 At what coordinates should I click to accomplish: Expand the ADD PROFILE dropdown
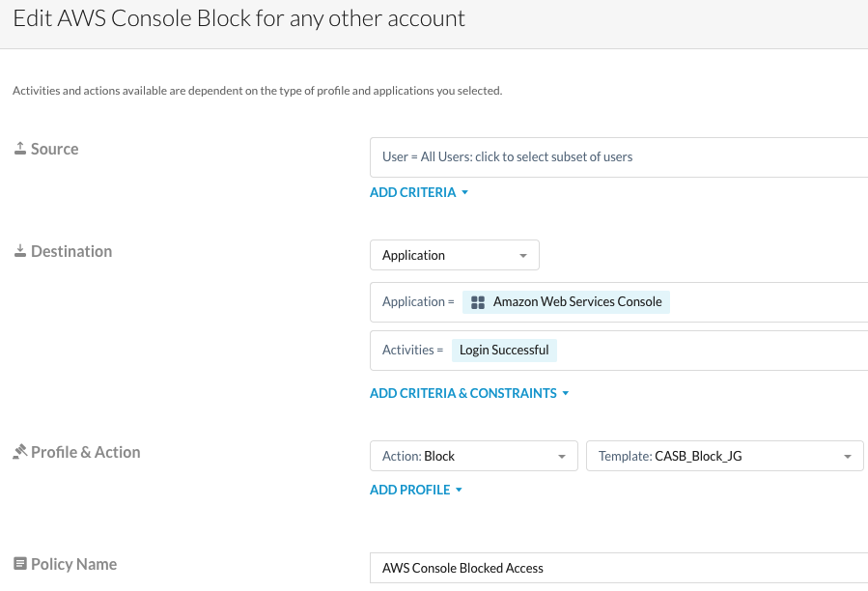coord(416,490)
